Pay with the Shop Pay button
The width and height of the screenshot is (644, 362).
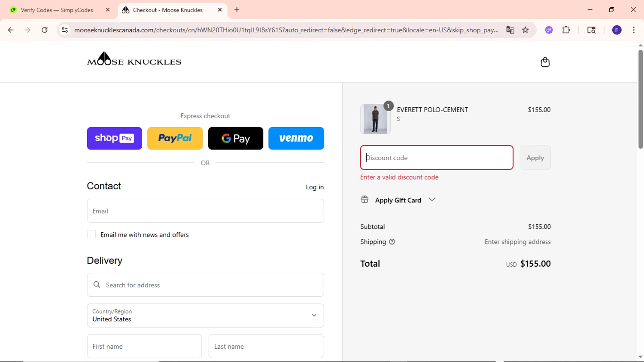114,138
